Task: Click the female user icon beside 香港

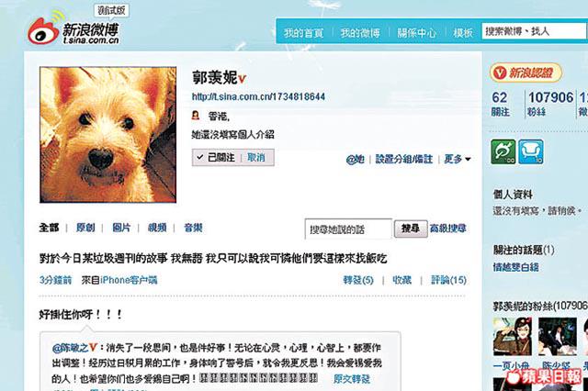Action: (196, 116)
